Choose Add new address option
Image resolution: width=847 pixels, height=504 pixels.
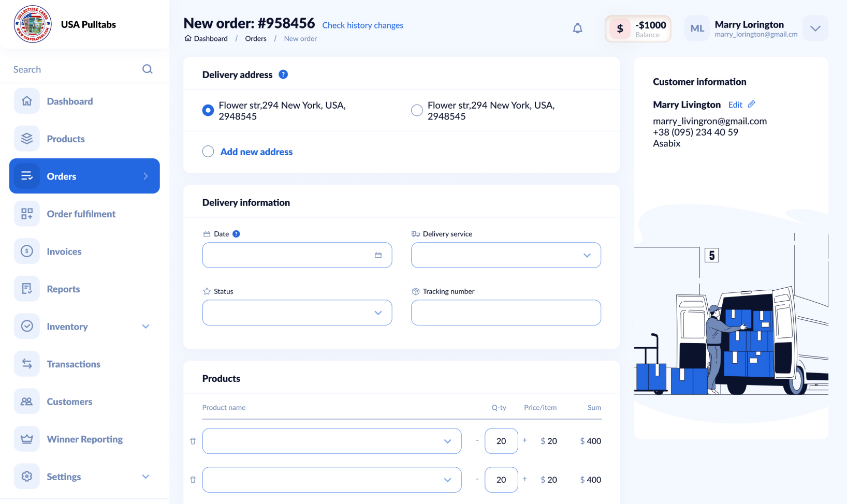[x=208, y=151]
